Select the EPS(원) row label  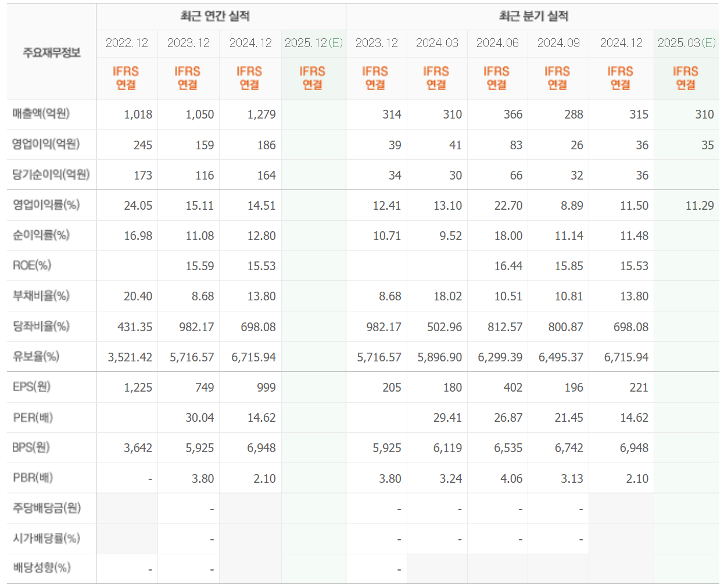(32, 386)
